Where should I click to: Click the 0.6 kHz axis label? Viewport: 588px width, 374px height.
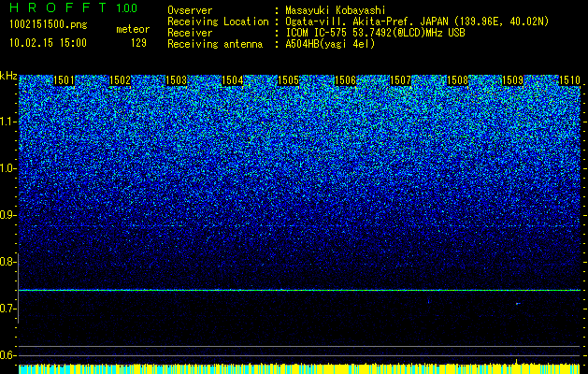pos(7,355)
